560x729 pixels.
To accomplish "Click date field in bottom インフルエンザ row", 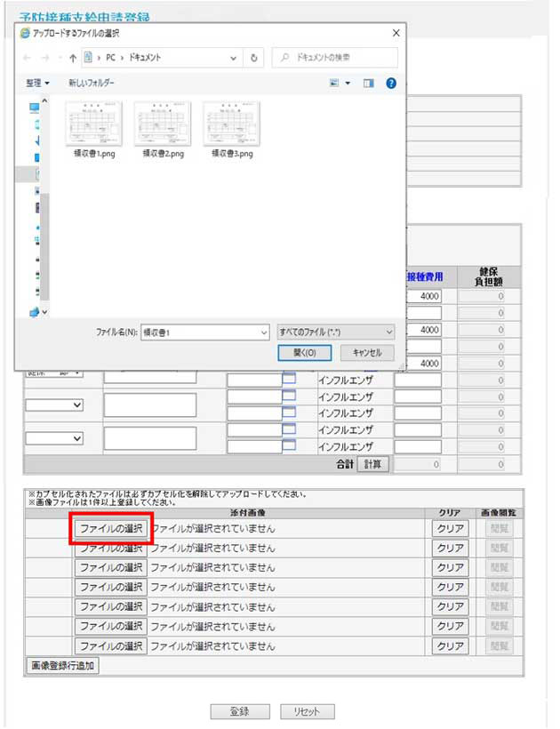I will pos(254,446).
